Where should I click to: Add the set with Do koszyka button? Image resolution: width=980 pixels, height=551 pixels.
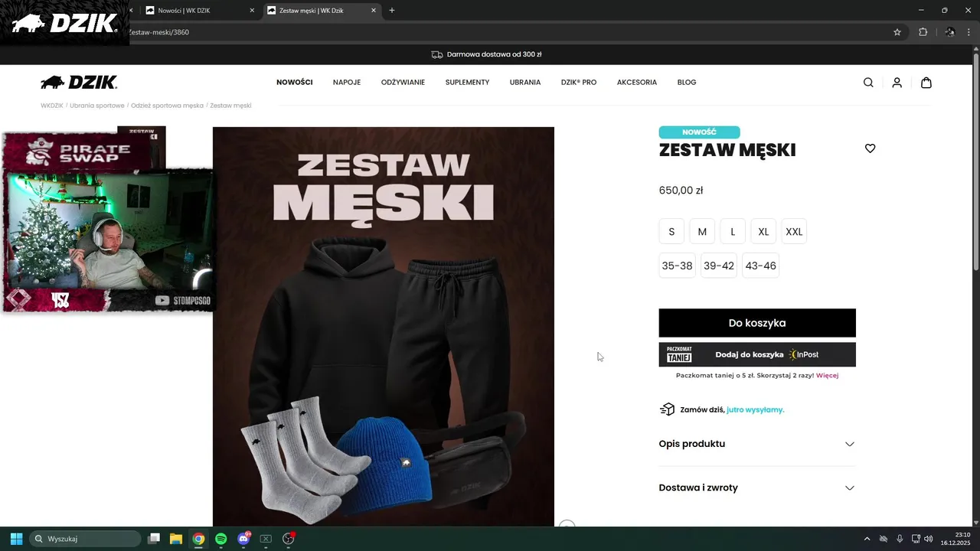[x=757, y=323]
